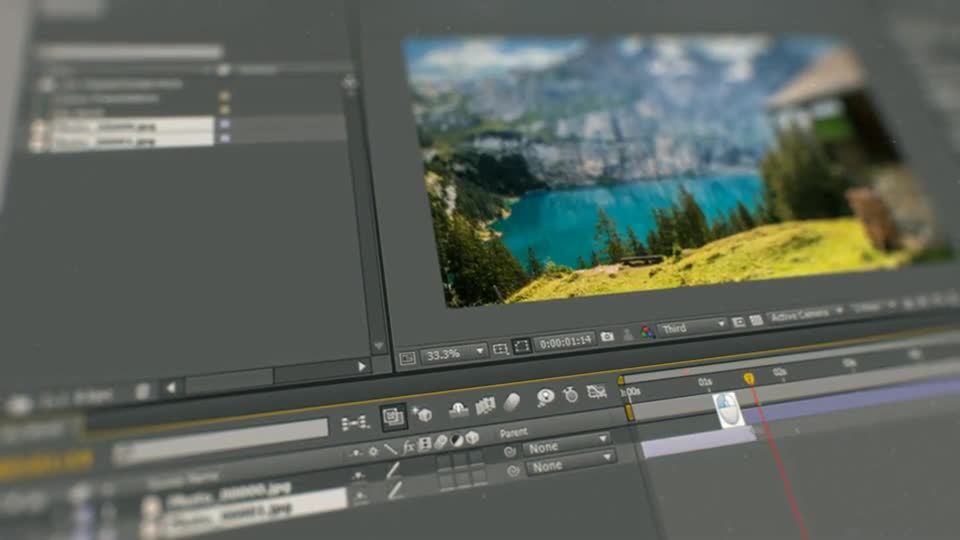The image size is (960, 540).
Task: Toggle the first layer's Shy switch
Action: [359, 475]
